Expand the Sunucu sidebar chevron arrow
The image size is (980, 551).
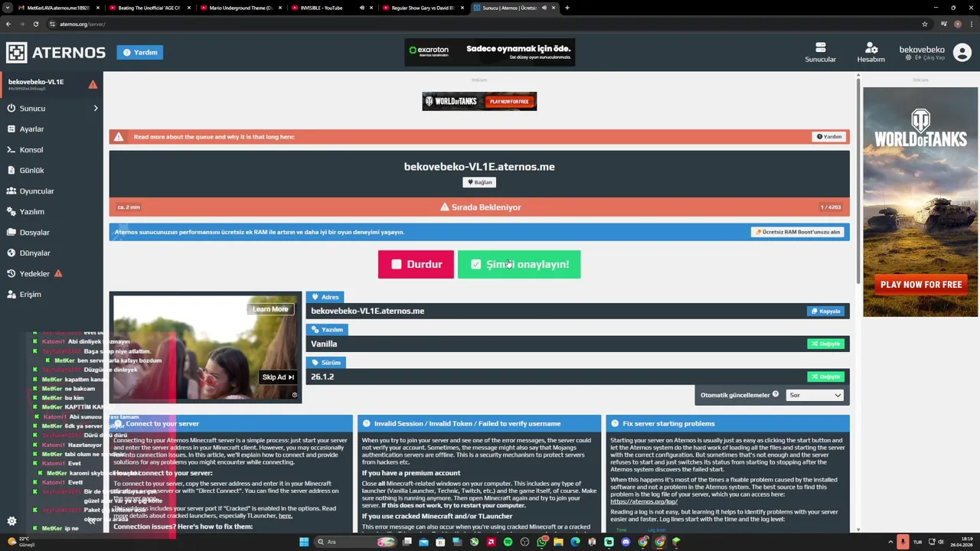[96, 108]
